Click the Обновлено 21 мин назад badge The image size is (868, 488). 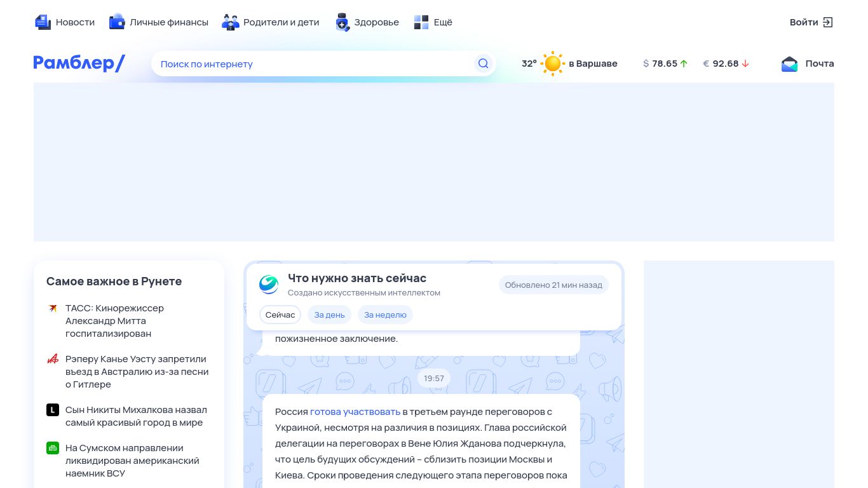553,285
